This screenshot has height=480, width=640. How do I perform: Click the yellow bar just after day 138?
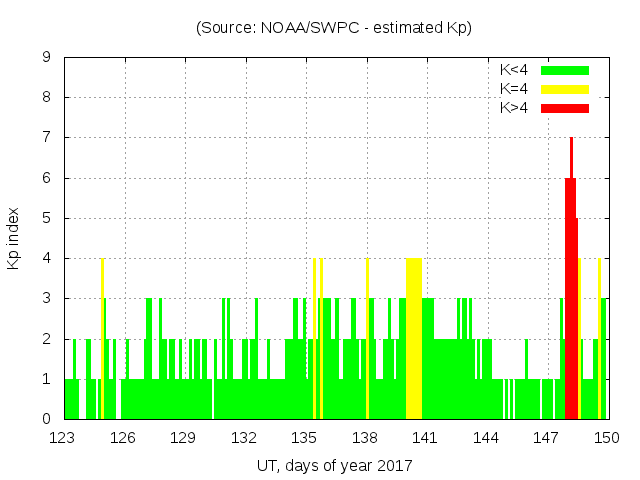(367, 340)
